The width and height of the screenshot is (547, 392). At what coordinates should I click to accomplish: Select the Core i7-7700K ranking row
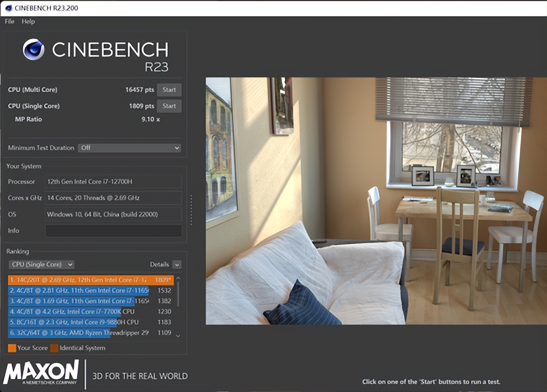pos(91,311)
